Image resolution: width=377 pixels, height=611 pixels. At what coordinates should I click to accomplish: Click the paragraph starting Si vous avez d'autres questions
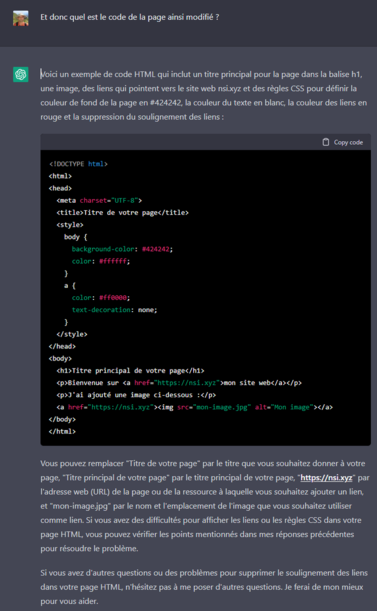(204, 587)
